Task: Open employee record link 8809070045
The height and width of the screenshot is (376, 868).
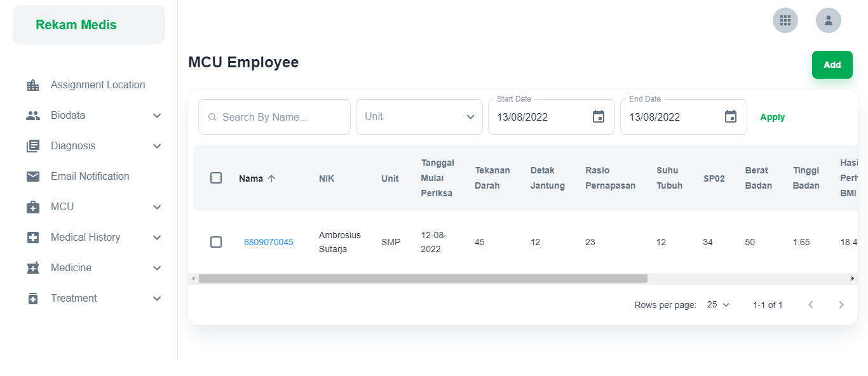Action: click(268, 242)
